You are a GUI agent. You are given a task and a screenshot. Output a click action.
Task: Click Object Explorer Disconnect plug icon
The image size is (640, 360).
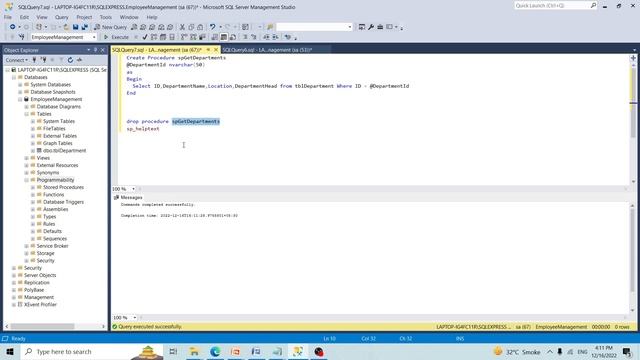pyautogui.click(x=43, y=60)
